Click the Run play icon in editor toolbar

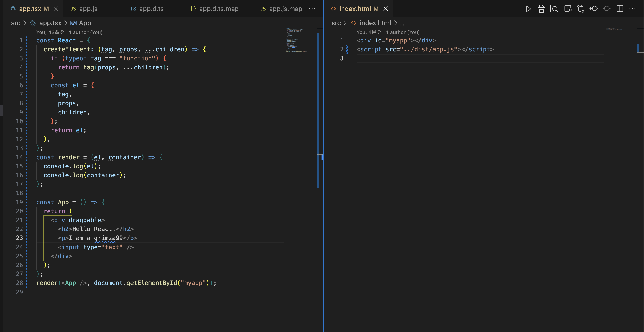pos(528,9)
